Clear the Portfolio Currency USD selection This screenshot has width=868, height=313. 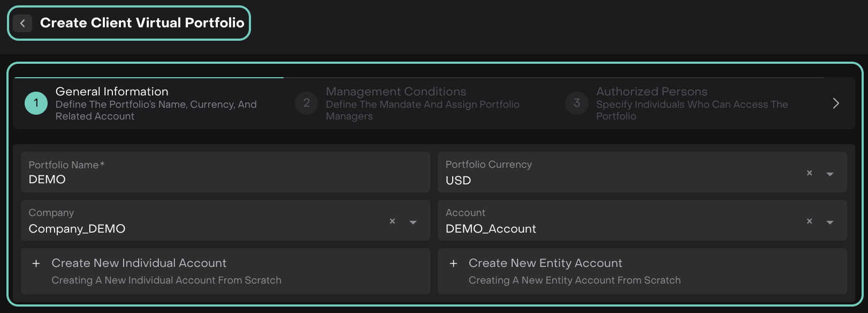tap(809, 173)
